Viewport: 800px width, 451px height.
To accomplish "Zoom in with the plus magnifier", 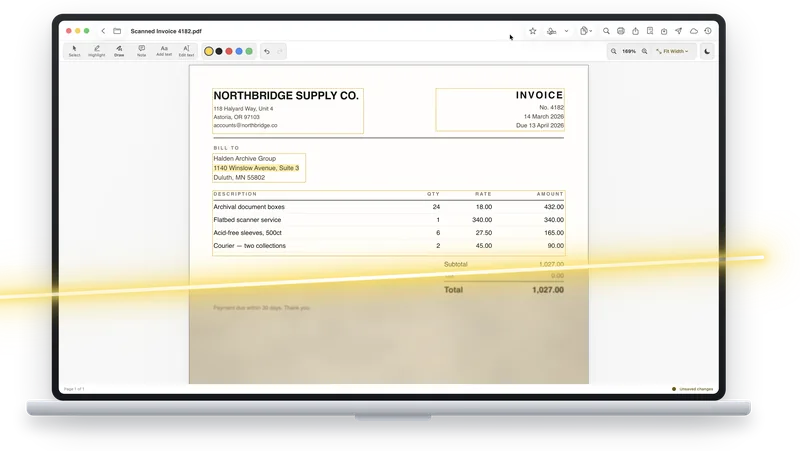I will pos(645,52).
